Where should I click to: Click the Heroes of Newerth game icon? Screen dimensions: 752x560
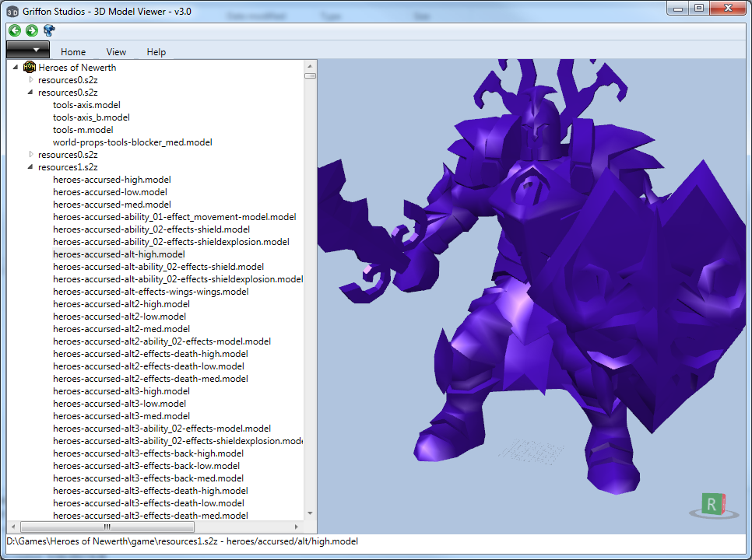click(30, 67)
